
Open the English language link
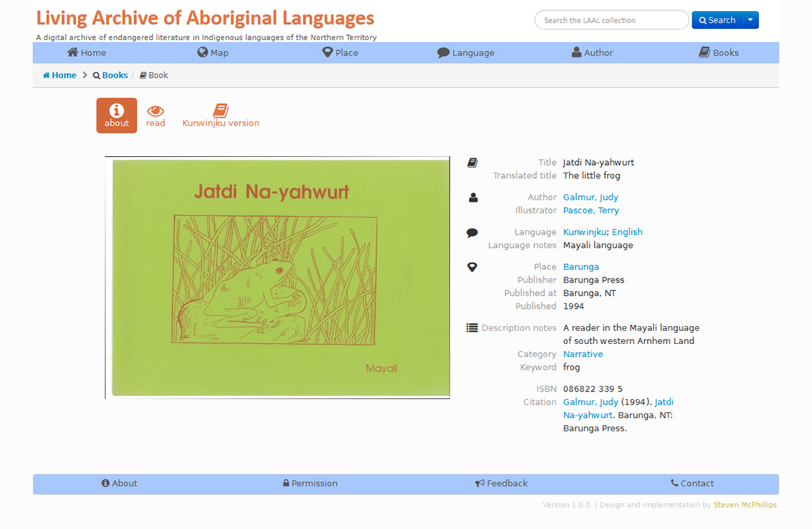[x=627, y=232]
